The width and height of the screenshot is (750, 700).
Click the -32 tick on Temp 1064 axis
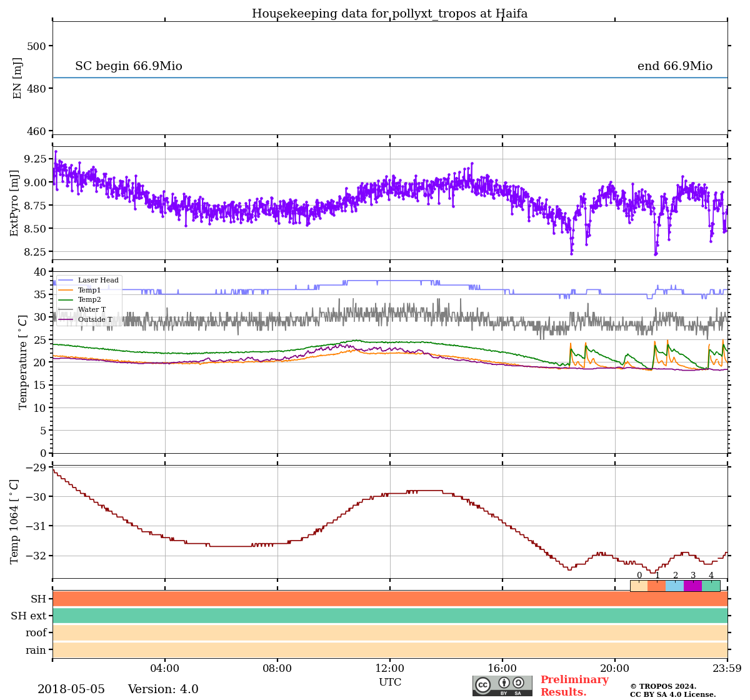[36, 555]
